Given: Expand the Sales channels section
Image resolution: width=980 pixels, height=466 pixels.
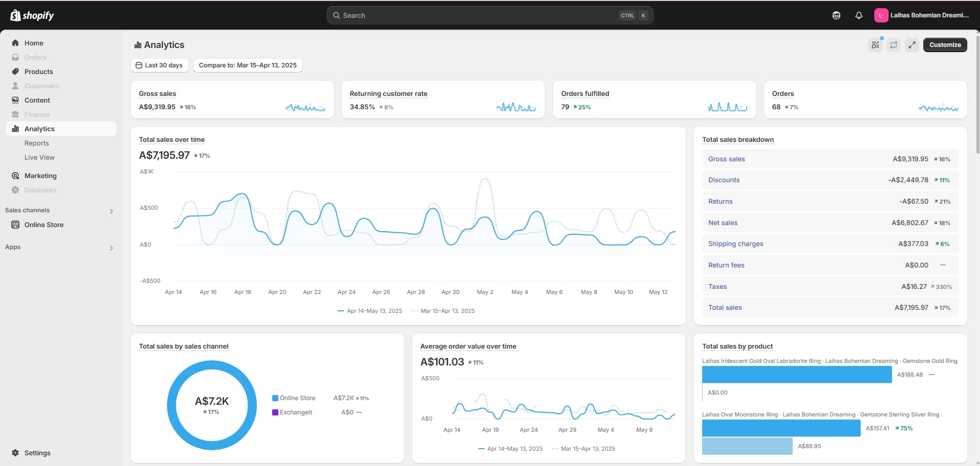Looking at the screenshot, I should pos(111,211).
